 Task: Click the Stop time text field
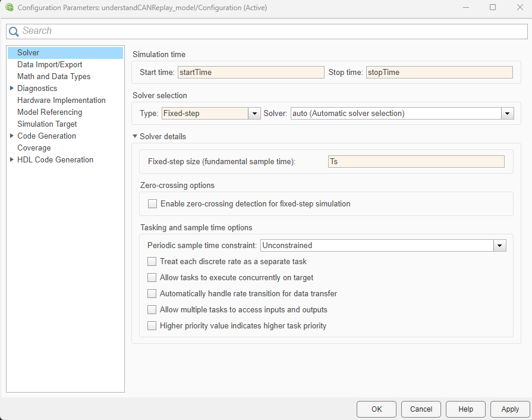coord(439,73)
